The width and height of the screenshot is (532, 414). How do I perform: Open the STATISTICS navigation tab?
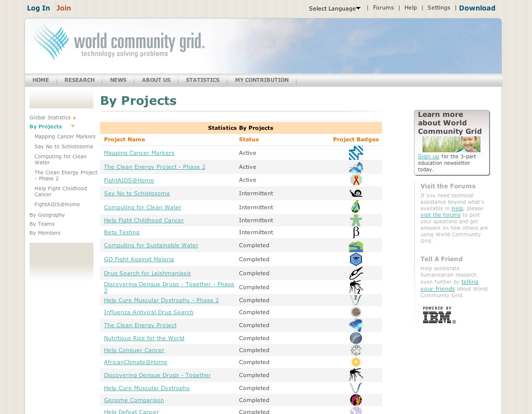point(202,80)
